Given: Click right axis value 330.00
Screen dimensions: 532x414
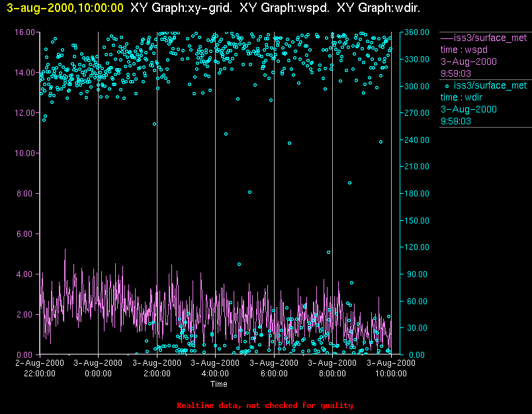Looking at the screenshot, I should 417,60.
